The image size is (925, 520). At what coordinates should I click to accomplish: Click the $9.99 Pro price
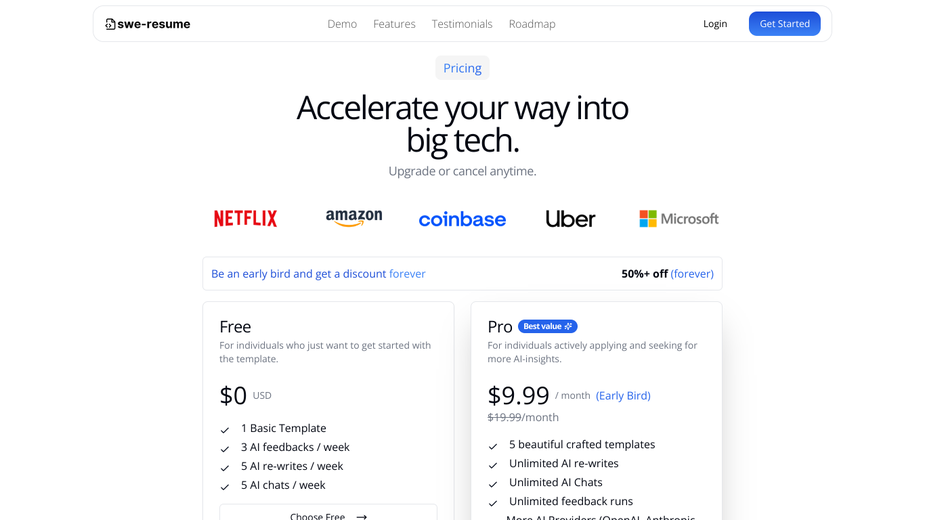[x=519, y=395]
